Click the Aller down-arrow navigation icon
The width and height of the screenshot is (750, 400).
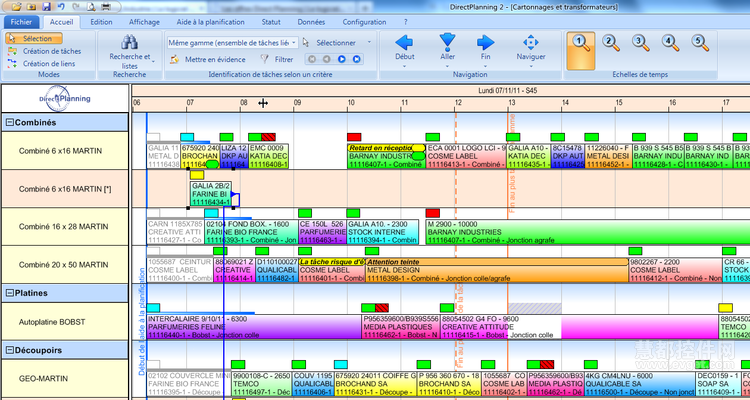coord(447,42)
